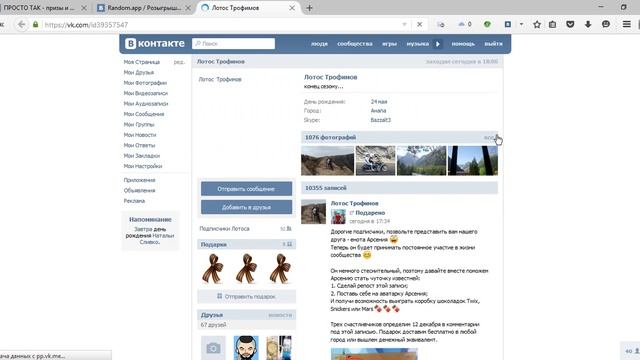Screen dimensions: 640x360
Task: Open the browser hamburger menu
Action: 627,24
